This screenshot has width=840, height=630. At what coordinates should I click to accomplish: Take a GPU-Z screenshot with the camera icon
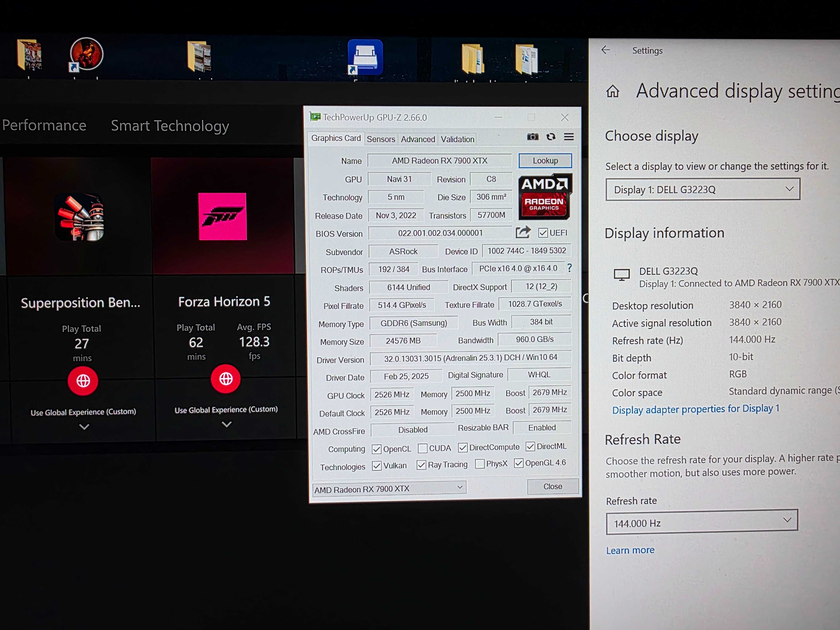533,137
